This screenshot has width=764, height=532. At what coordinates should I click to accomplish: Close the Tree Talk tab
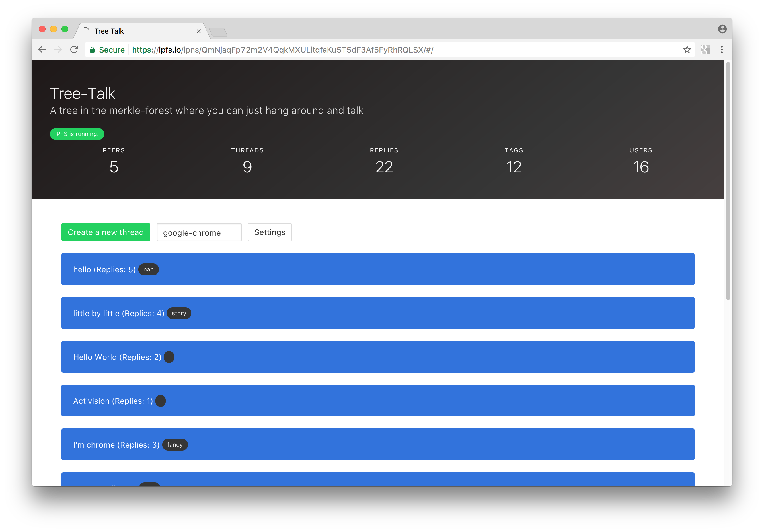pyautogui.click(x=199, y=31)
